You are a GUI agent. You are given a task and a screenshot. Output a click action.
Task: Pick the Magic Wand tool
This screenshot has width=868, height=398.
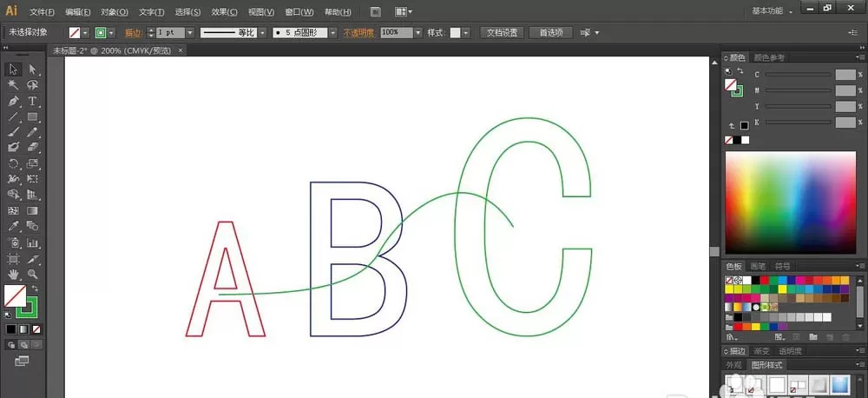tap(14, 85)
